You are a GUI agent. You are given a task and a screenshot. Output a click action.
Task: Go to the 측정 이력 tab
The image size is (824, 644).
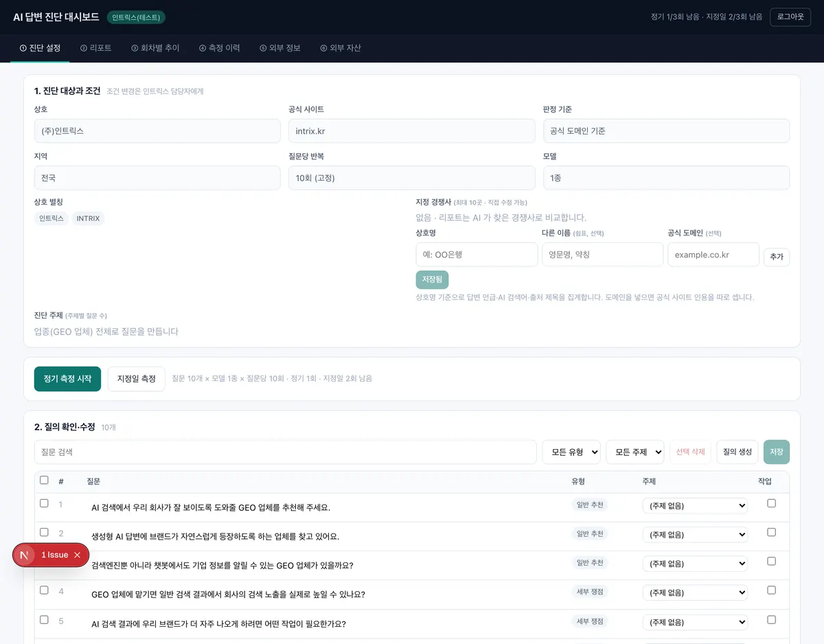click(x=220, y=48)
